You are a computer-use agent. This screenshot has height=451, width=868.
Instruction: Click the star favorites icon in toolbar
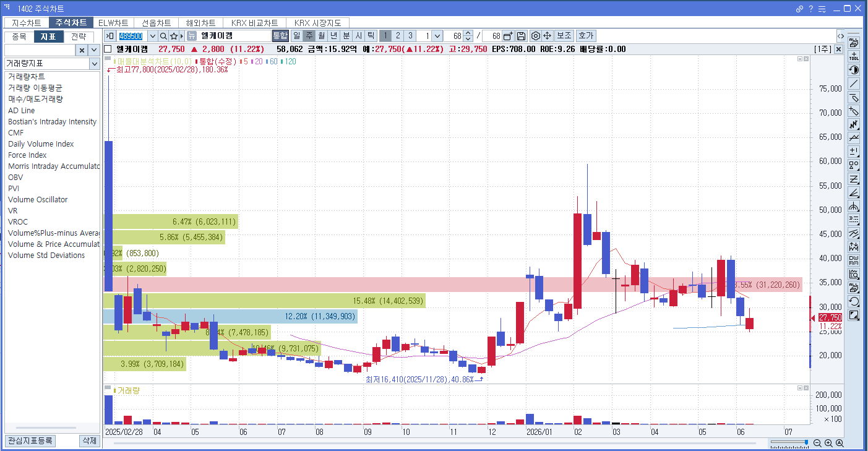tap(174, 36)
